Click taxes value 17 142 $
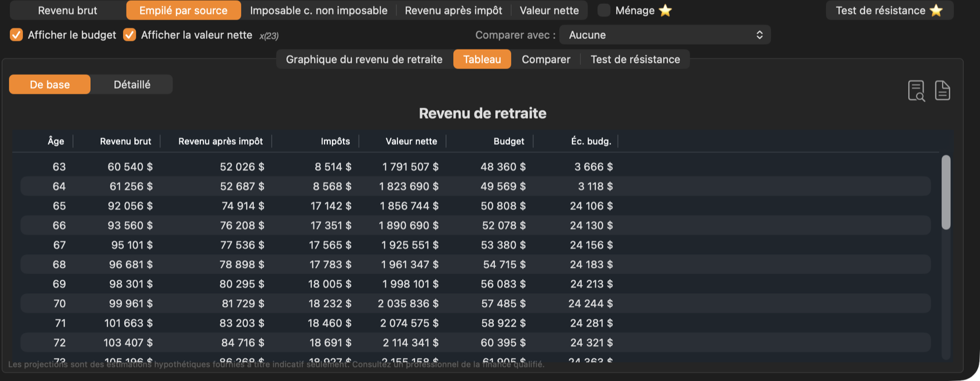Image resolution: width=980 pixels, height=381 pixels. pyautogui.click(x=331, y=206)
